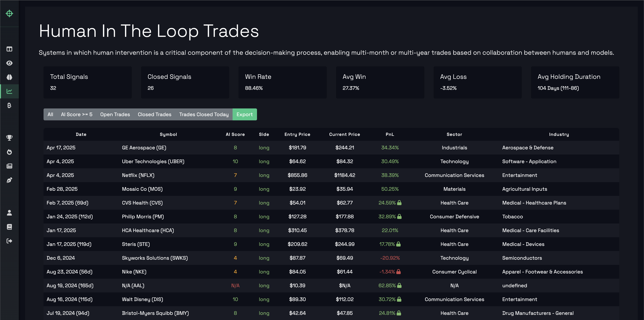Show Open Trades filter
The image size is (644, 320).
(x=115, y=114)
